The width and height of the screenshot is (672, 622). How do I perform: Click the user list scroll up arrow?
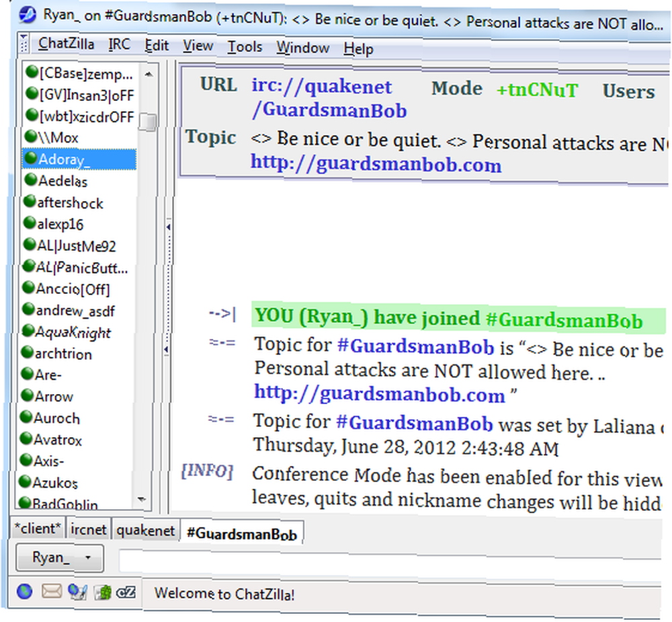click(x=149, y=75)
